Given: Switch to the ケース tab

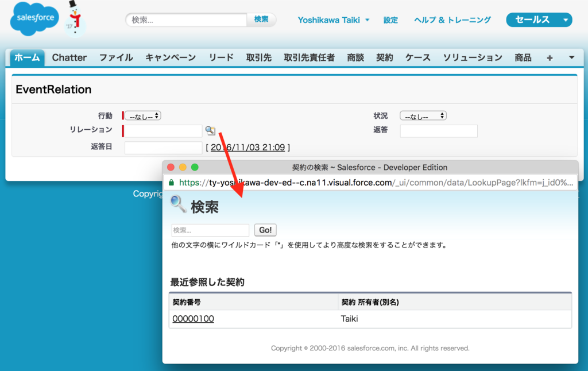Looking at the screenshot, I should [x=418, y=58].
